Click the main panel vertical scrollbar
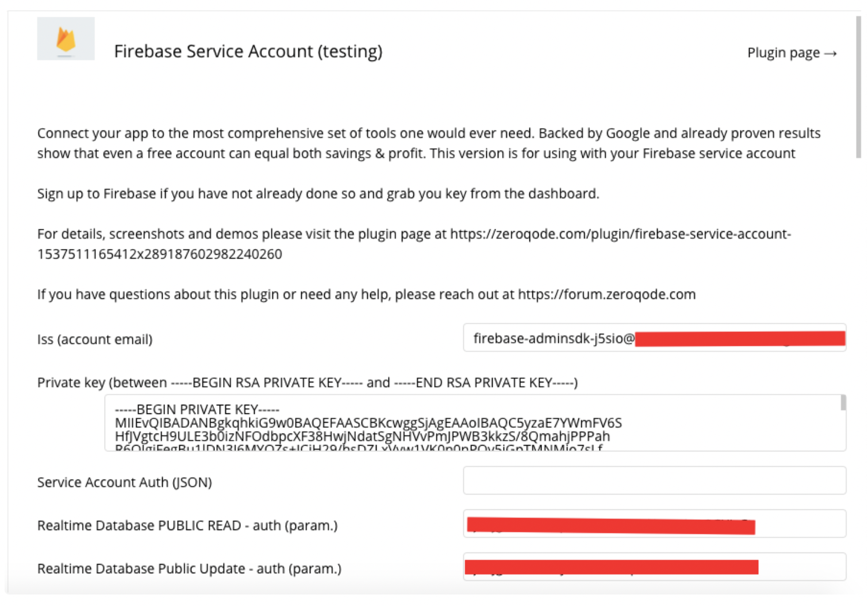The image size is (868, 606). tap(858, 86)
